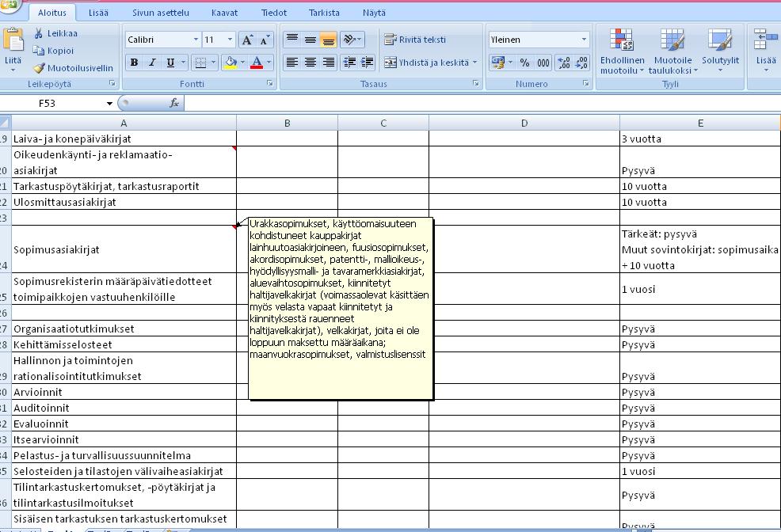Open Näytä tab
Image resolution: width=781 pixels, height=532 pixels.
(x=374, y=13)
